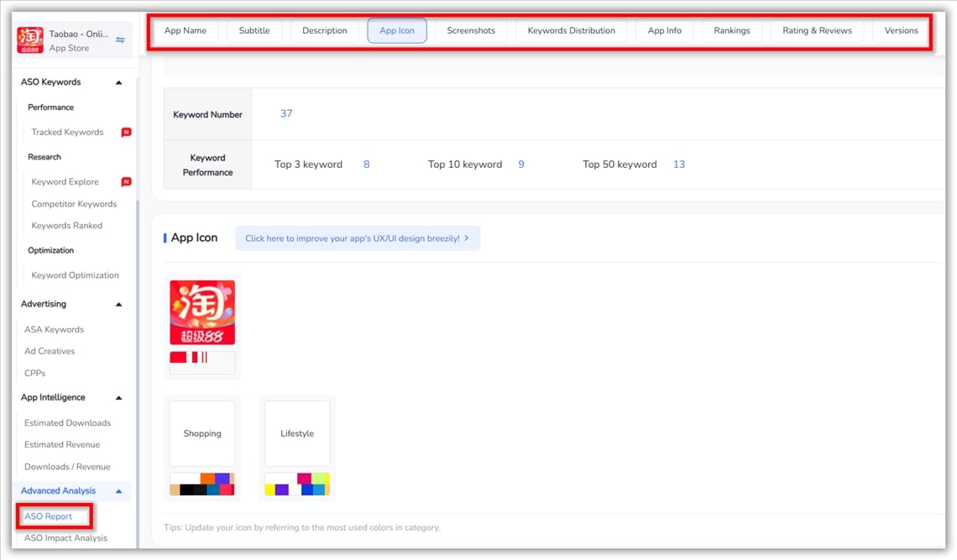The width and height of the screenshot is (957, 560).
Task: Select the Rating & Reviews tab
Action: (x=817, y=31)
